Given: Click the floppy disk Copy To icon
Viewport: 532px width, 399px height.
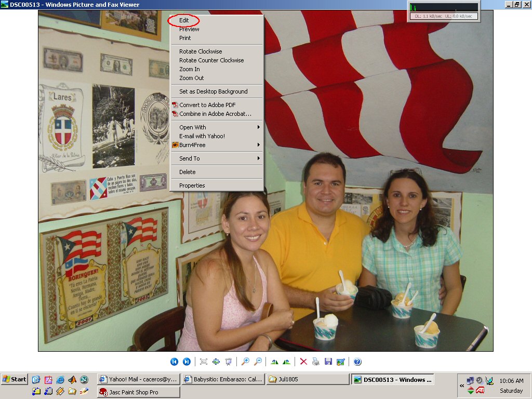Looking at the screenshot, I should click(328, 362).
